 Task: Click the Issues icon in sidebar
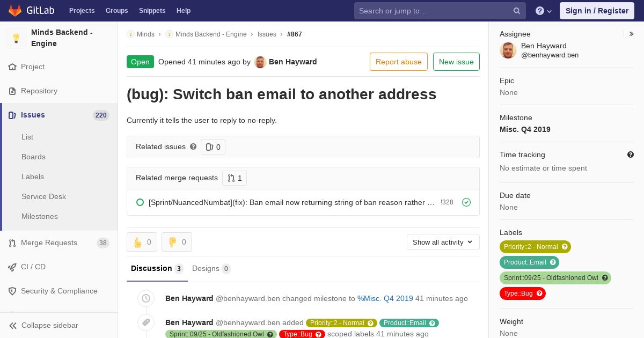coord(12,115)
